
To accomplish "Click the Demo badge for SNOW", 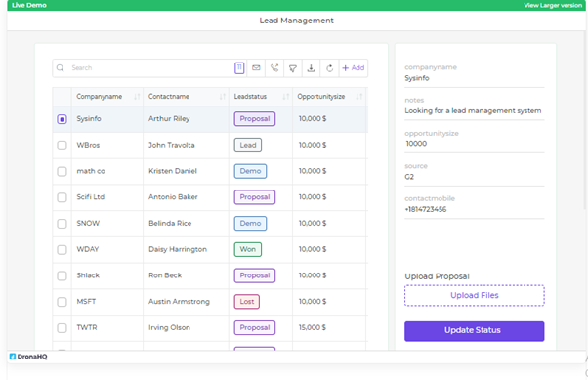I will point(250,223).
